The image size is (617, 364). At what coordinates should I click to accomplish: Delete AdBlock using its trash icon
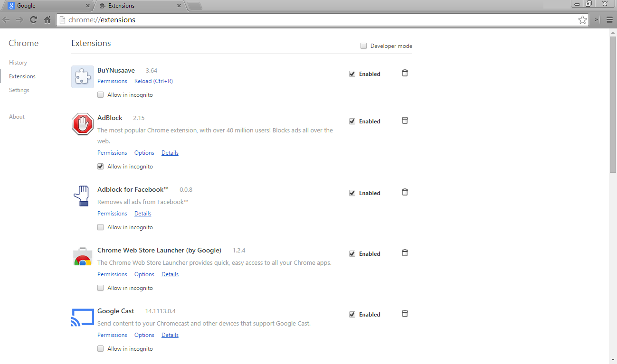405,121
